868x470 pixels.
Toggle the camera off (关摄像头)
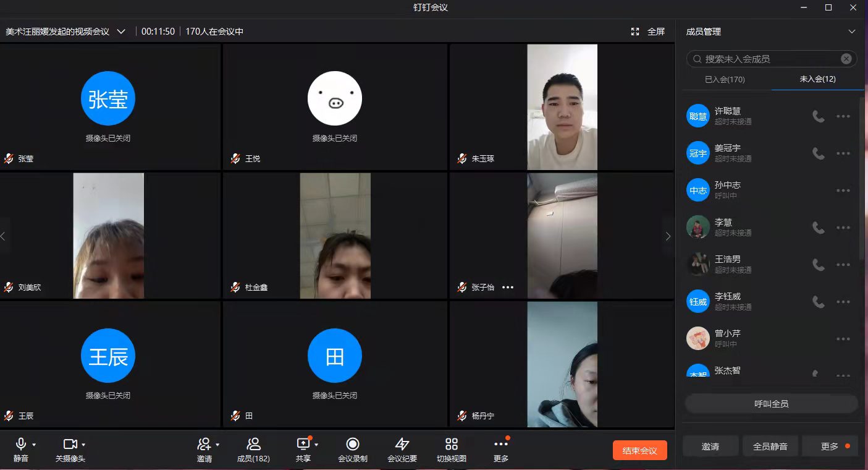70,444
